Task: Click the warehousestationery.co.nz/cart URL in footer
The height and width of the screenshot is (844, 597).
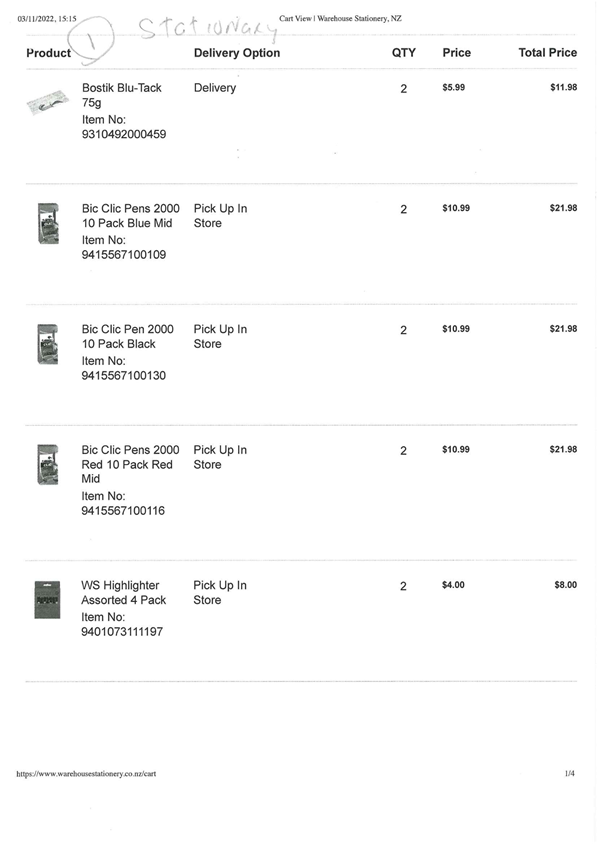Action: point(86,773)
